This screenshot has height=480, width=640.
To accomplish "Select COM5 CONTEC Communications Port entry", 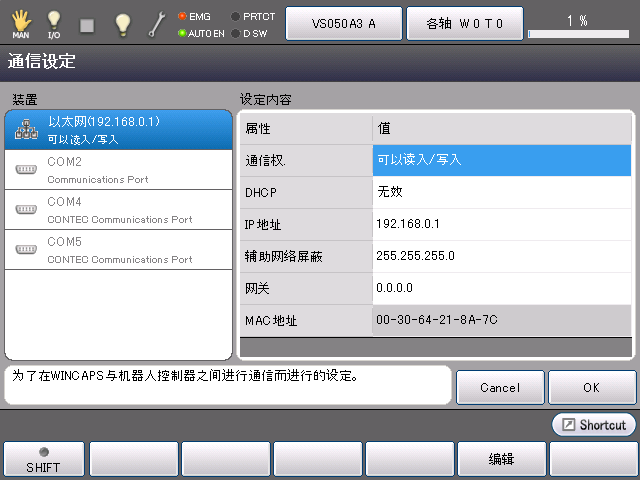I will pyautogui.click(x=118, y=250).
